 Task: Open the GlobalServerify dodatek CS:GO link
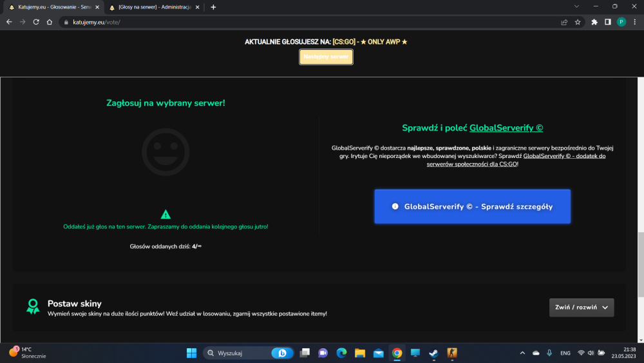pos(516,160)
